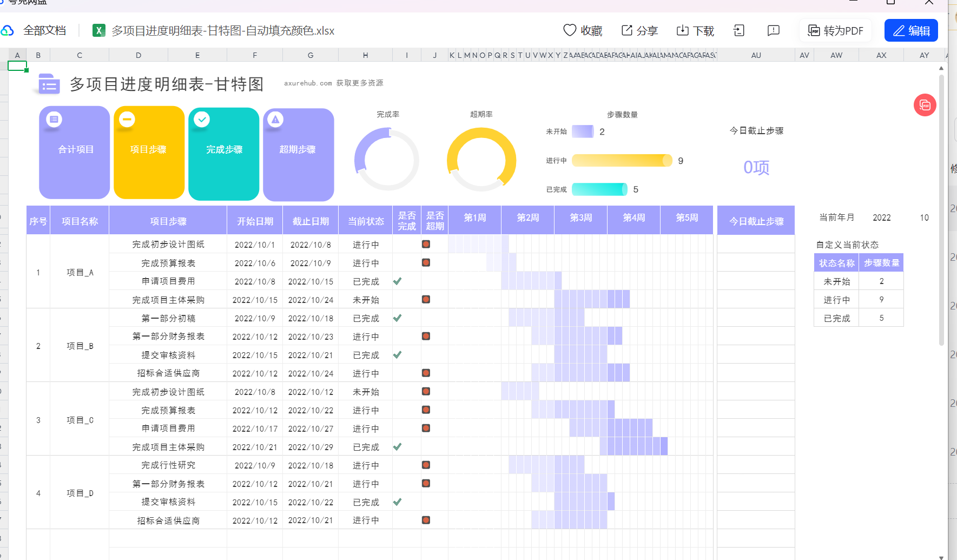
Task: Click the 当前状态 table header
Action: [x=366, y=221]
